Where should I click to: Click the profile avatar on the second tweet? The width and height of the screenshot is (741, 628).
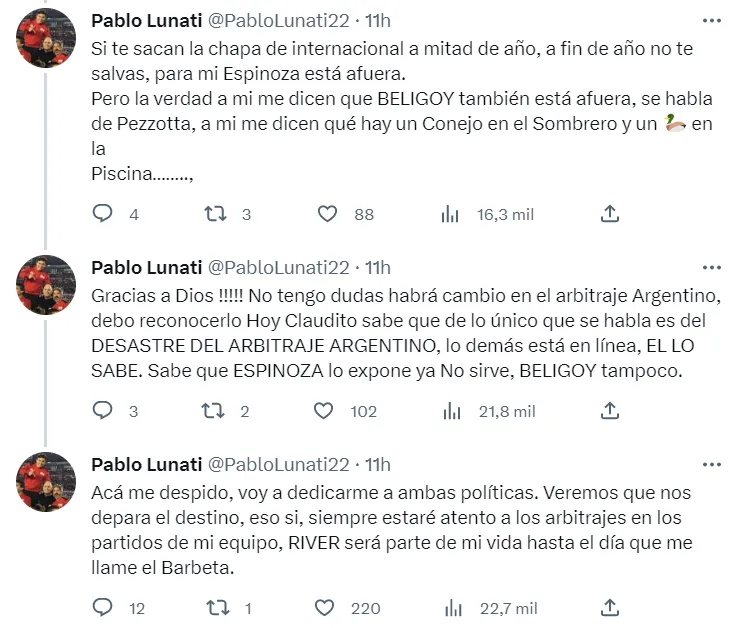point(46,285)
